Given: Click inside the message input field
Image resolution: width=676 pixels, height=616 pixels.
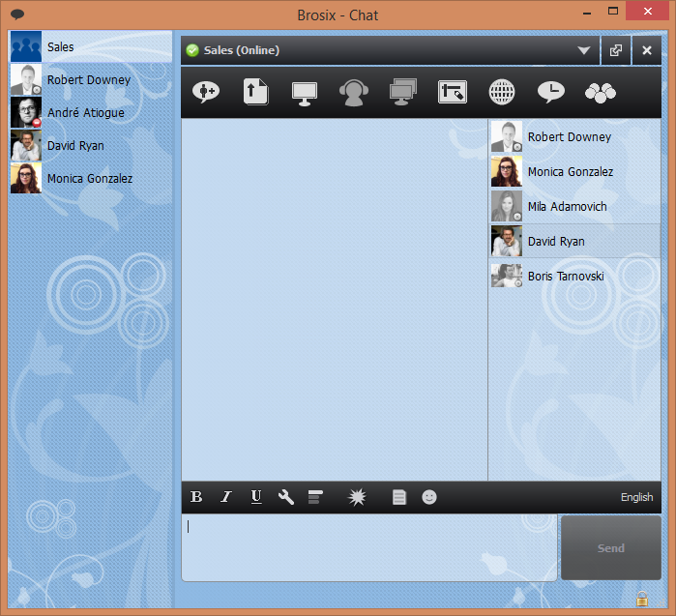Looking at the screenshot, I should coord(369,547).
